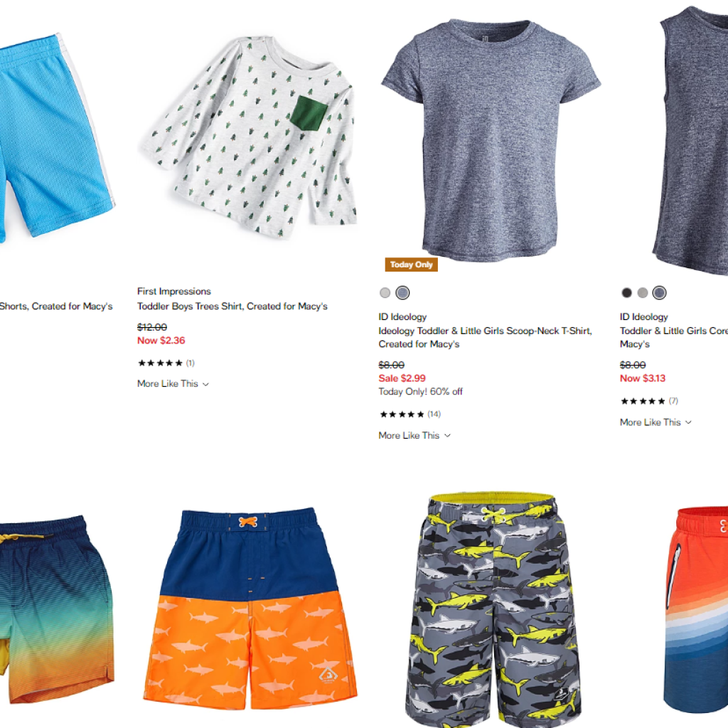Open Shorts, Created for Macy's link
728x728 pixels.
tap(56, 306)
